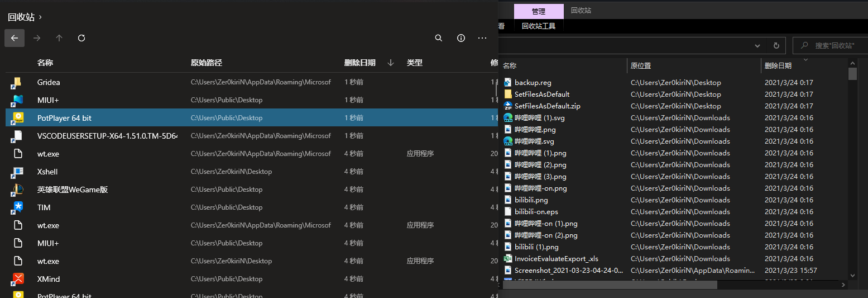Select the 哔哩哔哩.png file name
Image resolution: width=868 pixels, height=298 pixels.
[535, 130]
